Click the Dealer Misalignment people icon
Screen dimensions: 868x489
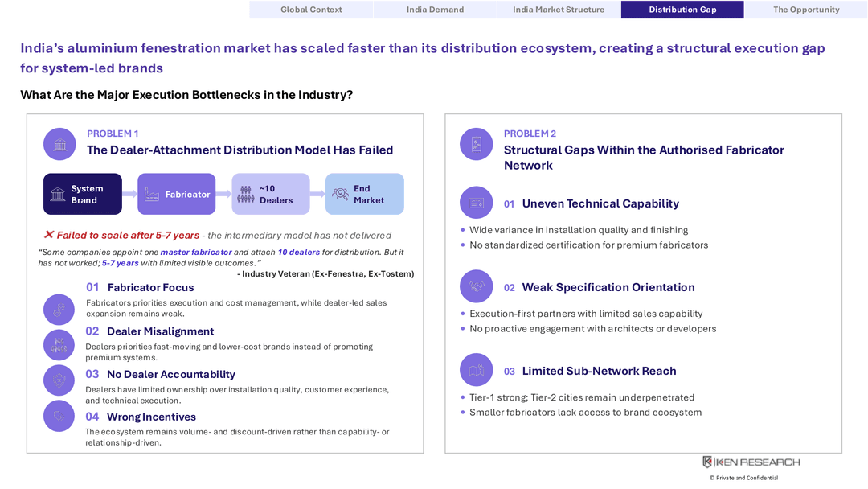point(59,345)
